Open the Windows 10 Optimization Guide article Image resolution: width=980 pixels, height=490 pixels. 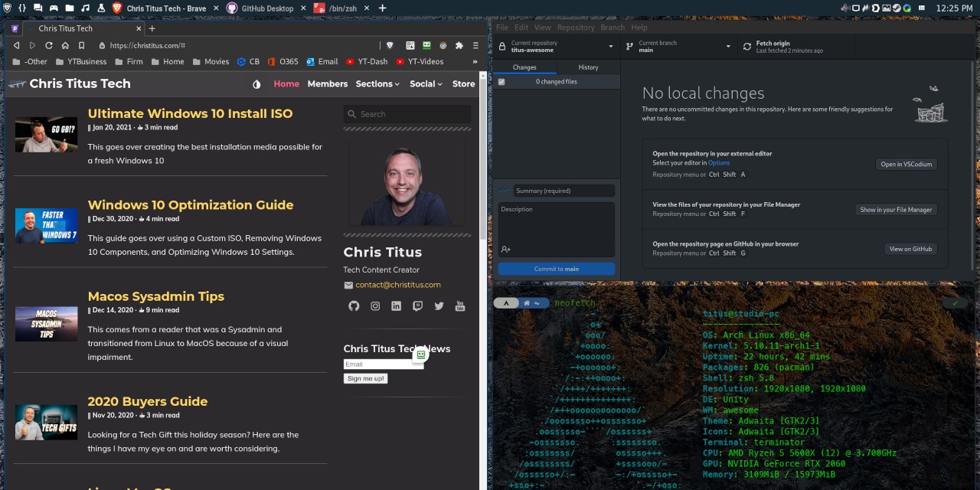(191, 205)
